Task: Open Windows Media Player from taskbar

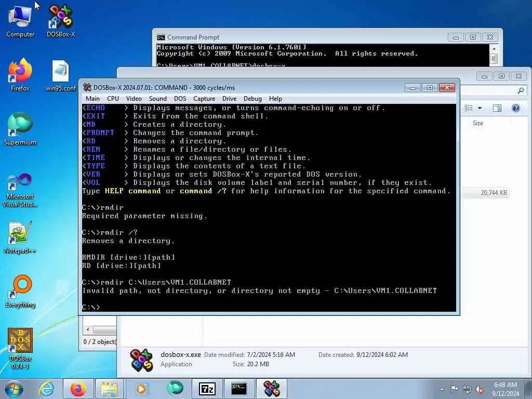Action: pyautogui.click(x=141, y=389)
